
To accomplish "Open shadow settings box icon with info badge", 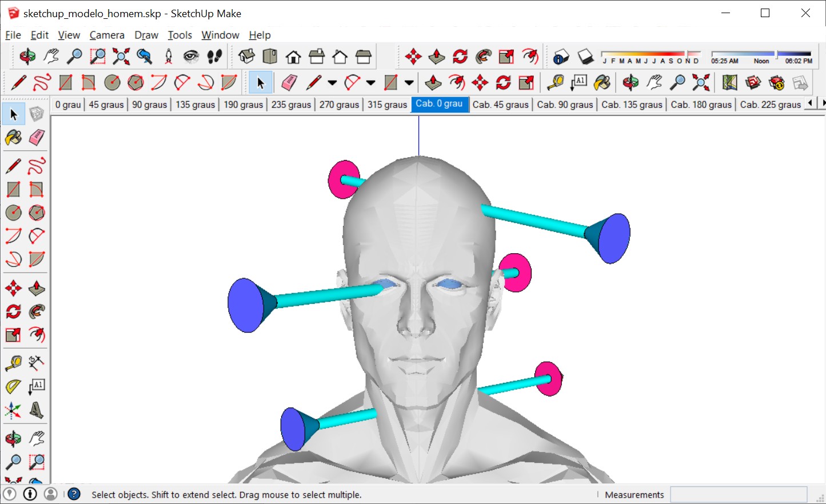I will 561,57.
